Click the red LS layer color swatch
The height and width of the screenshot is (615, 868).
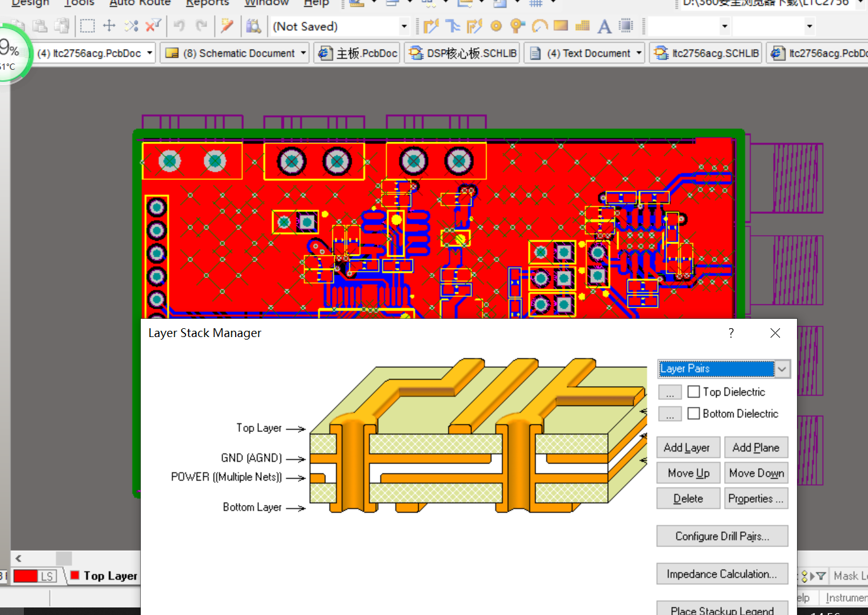(25, 576)
